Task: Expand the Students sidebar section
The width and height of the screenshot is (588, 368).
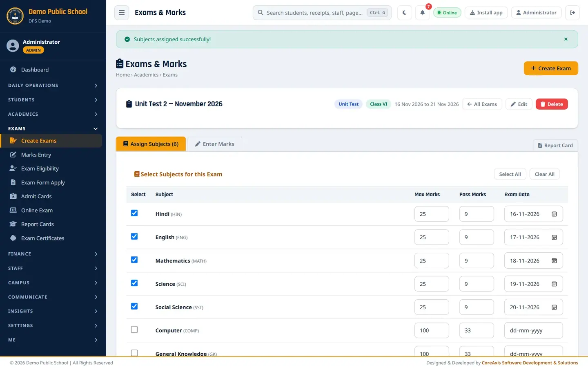Action: 53,100
